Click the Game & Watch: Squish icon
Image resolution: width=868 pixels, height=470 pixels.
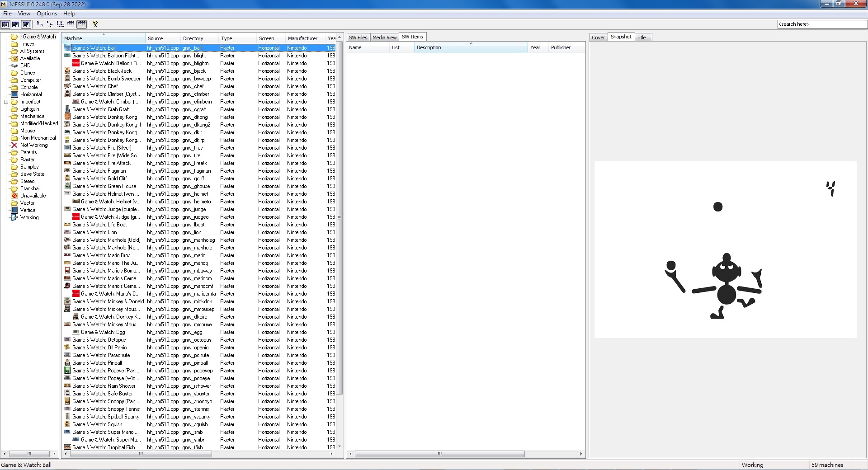pos(67,424)
